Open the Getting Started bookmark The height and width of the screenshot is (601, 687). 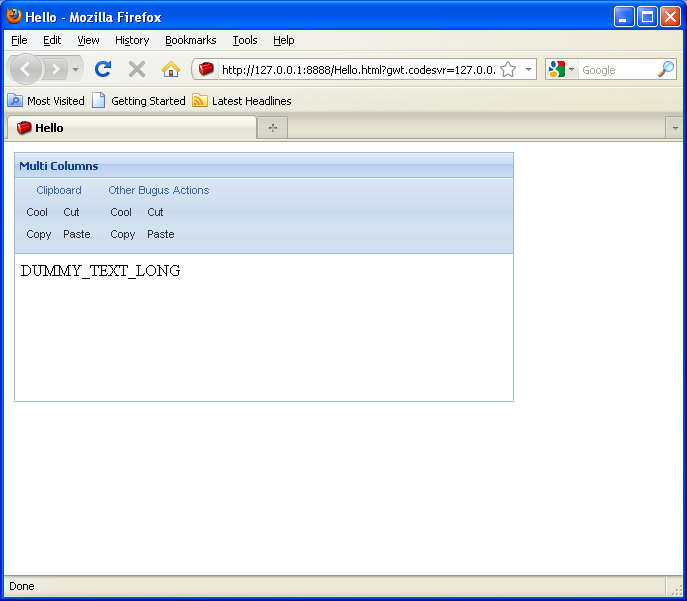139,101
